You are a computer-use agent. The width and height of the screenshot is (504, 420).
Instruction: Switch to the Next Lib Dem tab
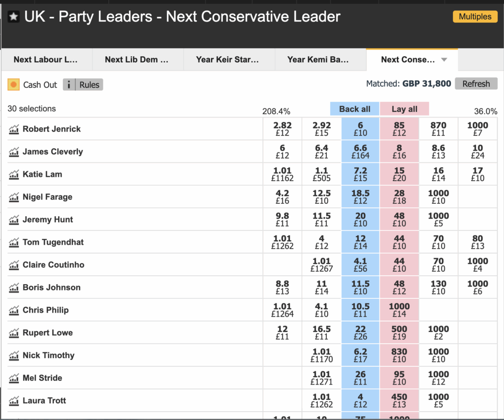pos(137,60)
